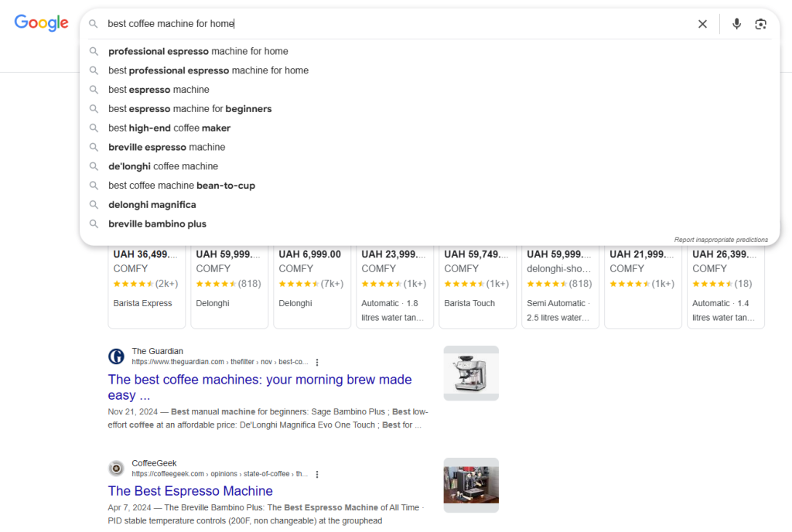Choose 'best espresso machine for beginners' suggestion
792x532 pixels.
tap(189, 109)
